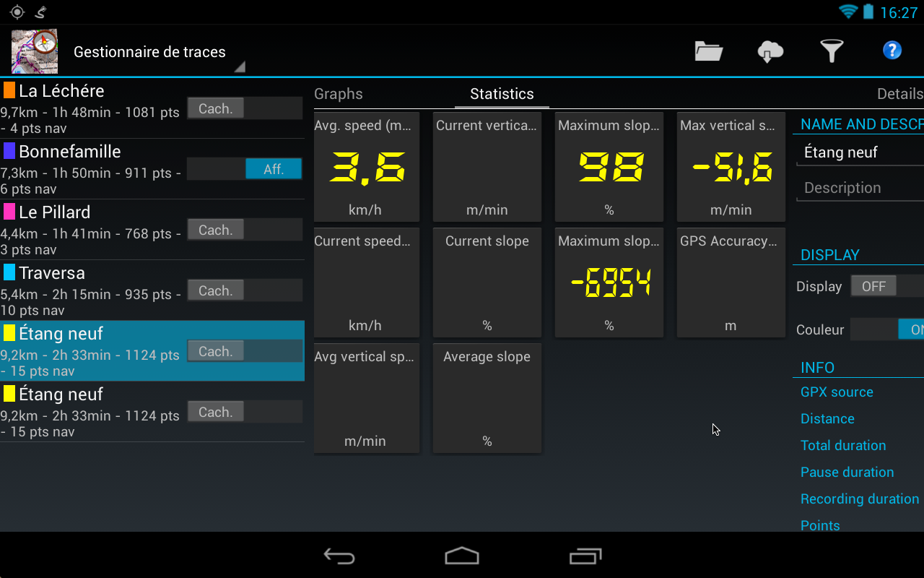Open the track filter funnel icon
924x578 pixels.
pos(832,51)
